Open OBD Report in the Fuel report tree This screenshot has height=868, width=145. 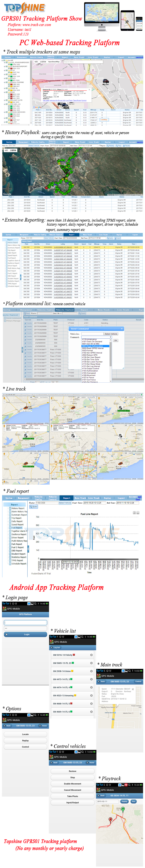point(17,550)
